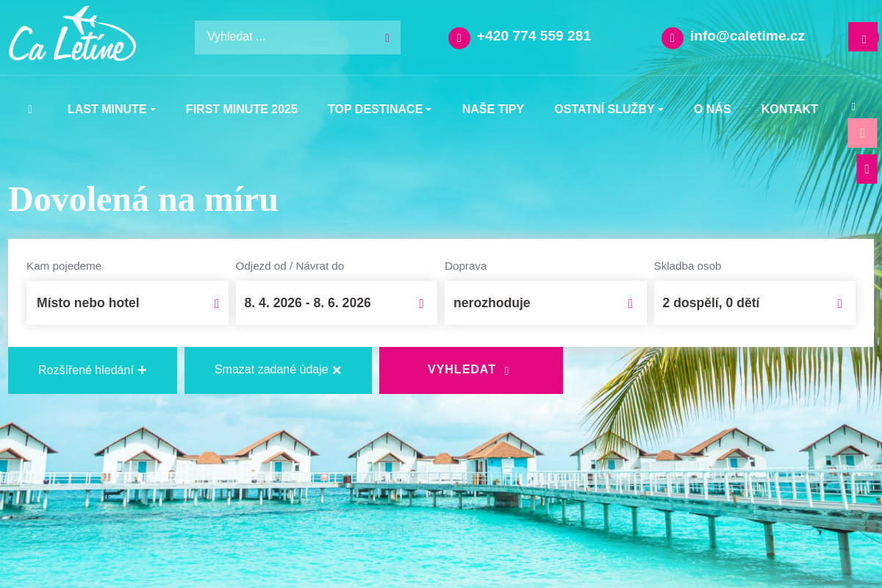882x588 pixels.
Task: Open the NAŠE TIPY menu item
Action: pos(493,109)
